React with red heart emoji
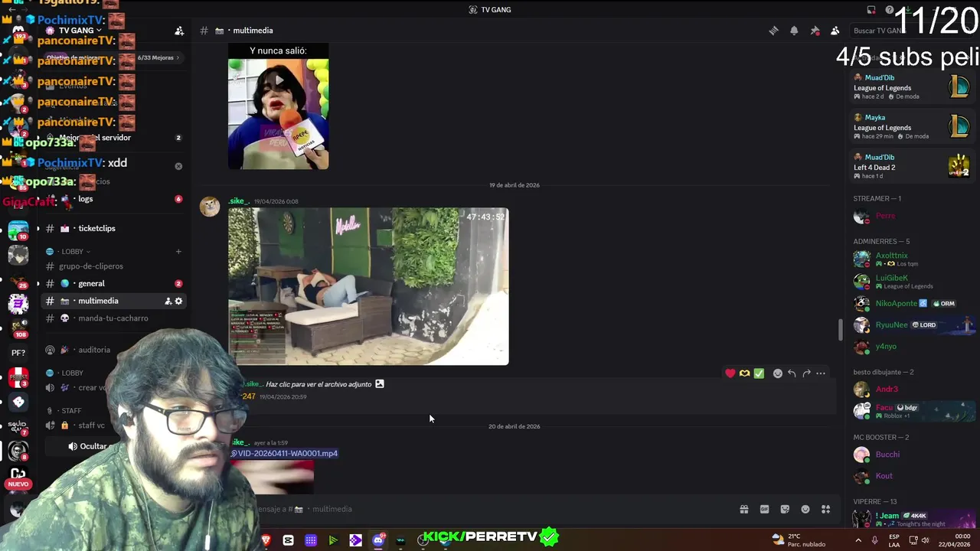The width and height of the screenshot is (980, 551). pos(730,373)
